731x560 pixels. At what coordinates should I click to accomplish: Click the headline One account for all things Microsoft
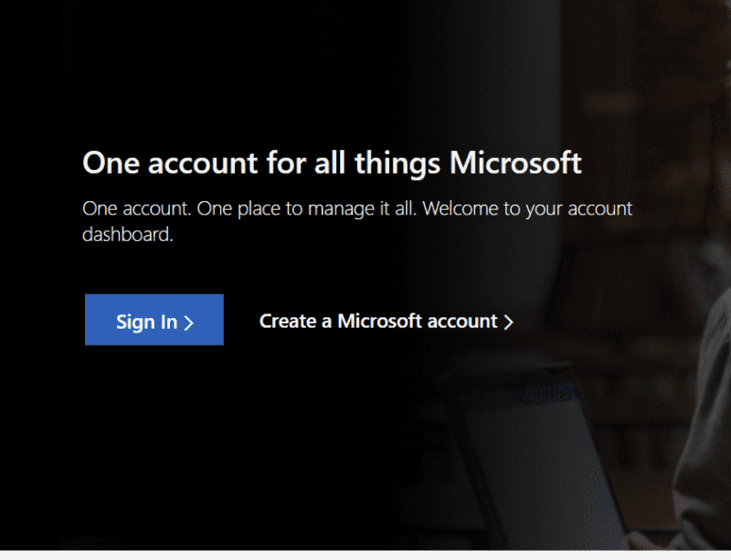coord(333,163)
